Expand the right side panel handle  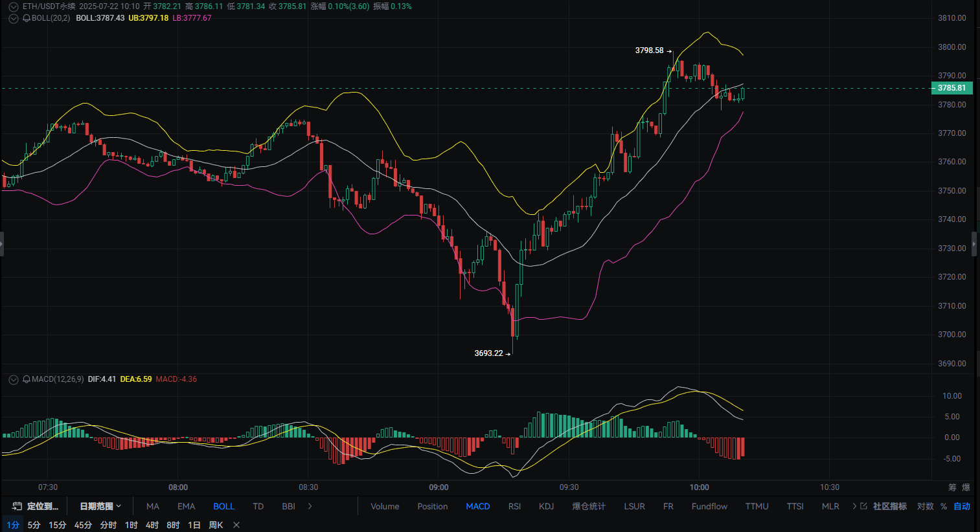[x=974, y=244]
